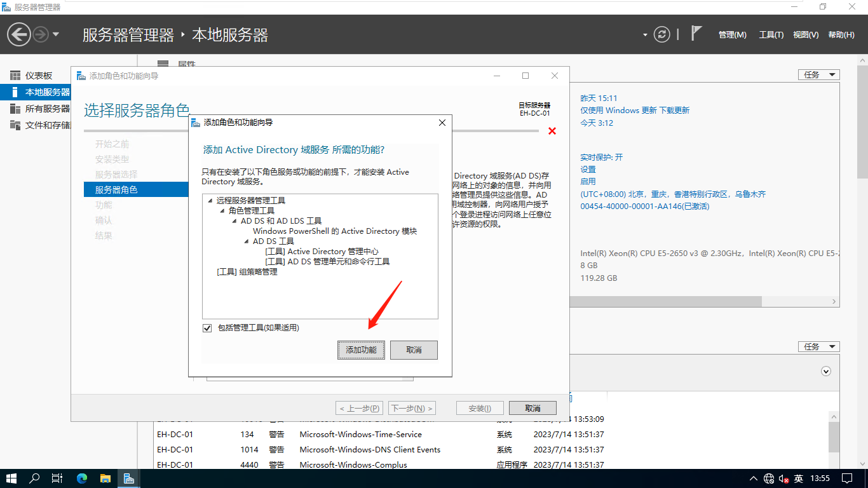Click the Server Manager taskbar icon

pyautogui.click(x=128, y=478)
